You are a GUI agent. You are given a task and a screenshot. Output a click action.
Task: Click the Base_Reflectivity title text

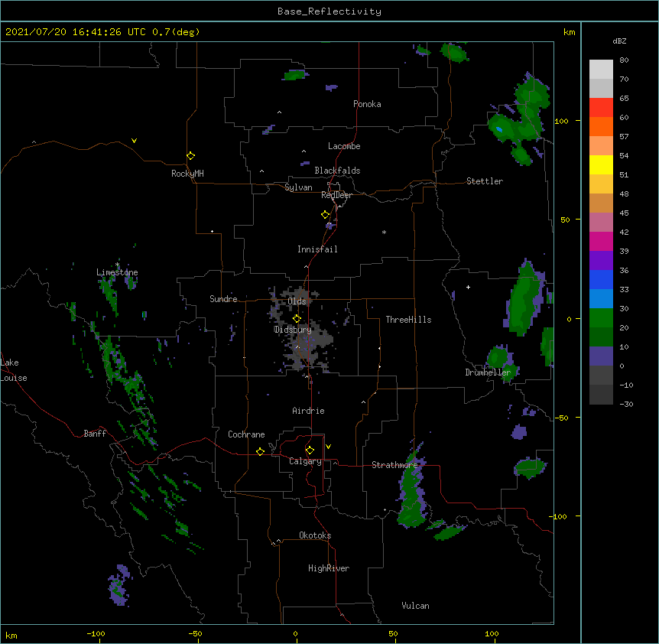pos(329,11)
